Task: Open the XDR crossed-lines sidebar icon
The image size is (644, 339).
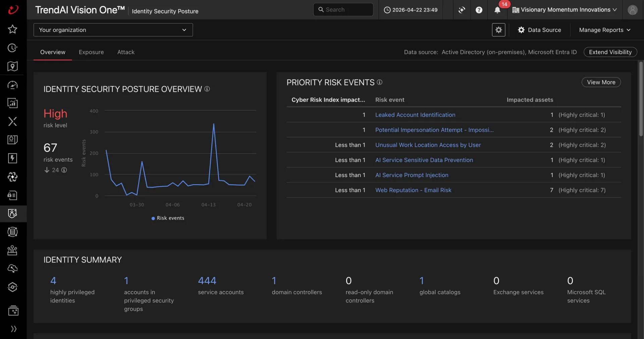Action: click(x=12, y=121)
